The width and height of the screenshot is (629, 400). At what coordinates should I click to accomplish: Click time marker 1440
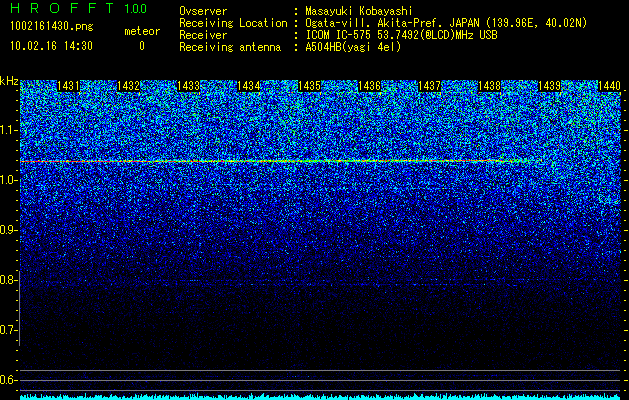609,86
